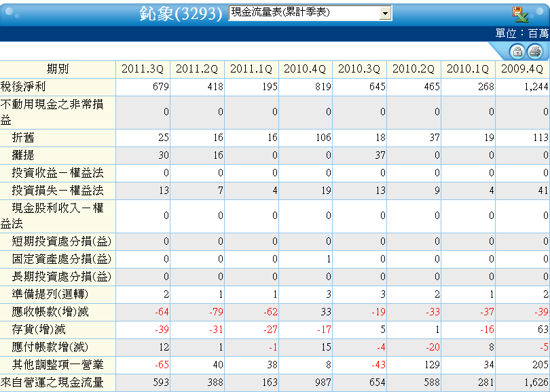Click 163 in the 來自營運之現金流量 row

tap(270, 383)
